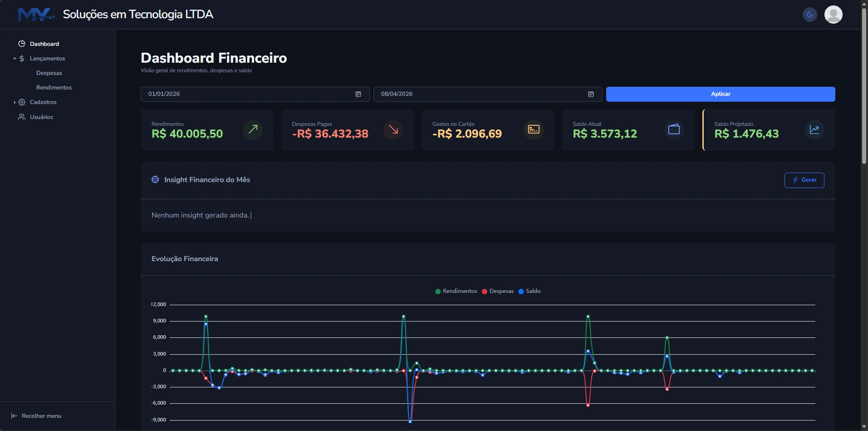
Task: Toggle Saldo series in chart legend
Action: tap(530, 291)
